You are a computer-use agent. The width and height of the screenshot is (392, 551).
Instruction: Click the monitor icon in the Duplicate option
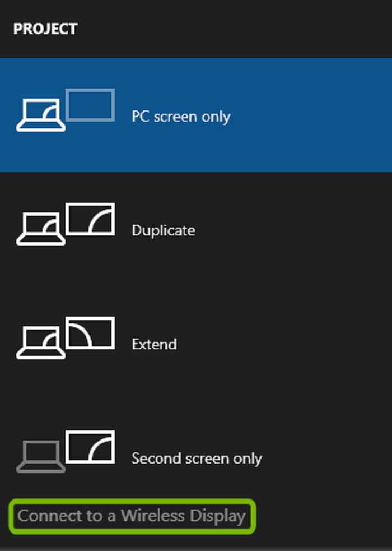click(x=90, y=219)
